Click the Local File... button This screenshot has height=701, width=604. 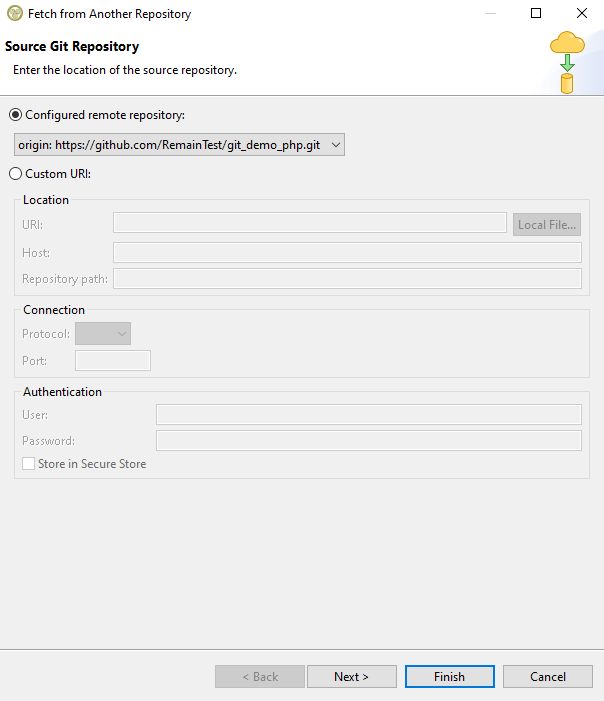click(547, 225)
